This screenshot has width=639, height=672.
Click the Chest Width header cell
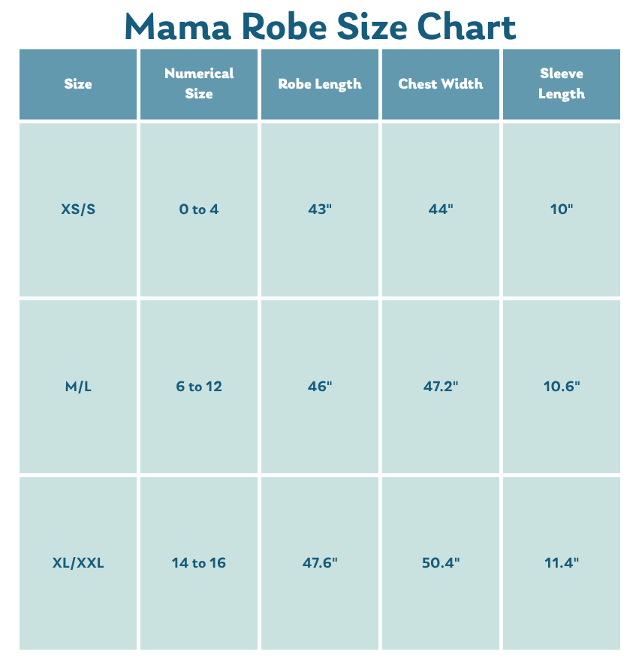(x=441, y=84)
